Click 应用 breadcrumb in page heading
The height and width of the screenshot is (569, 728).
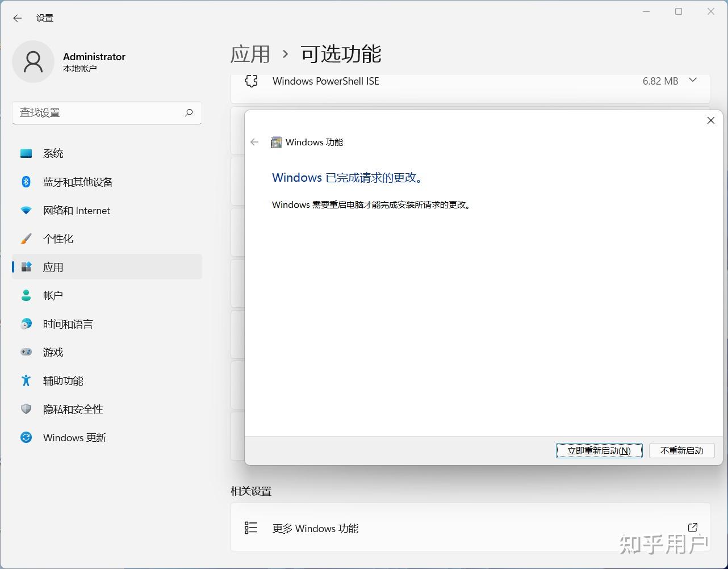pos(250,54)
